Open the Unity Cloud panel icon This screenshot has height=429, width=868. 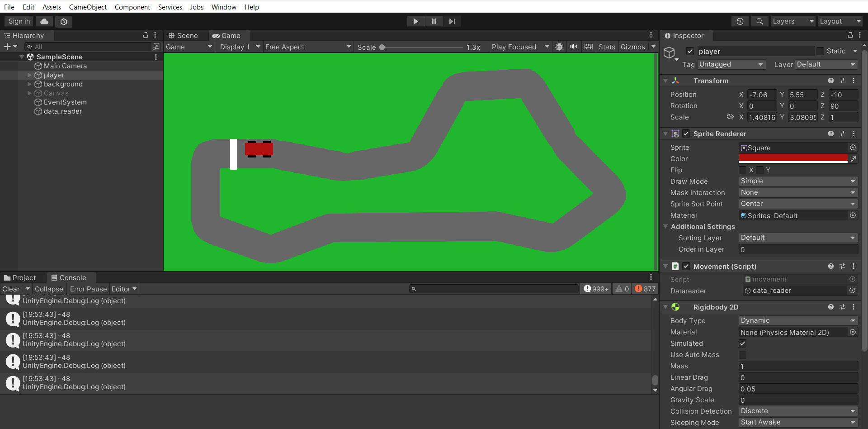tap(44, 21)
